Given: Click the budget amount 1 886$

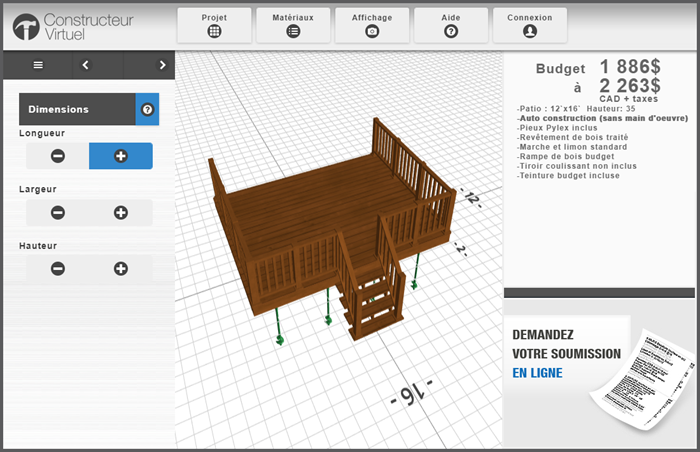Looking at the screenshot, I should point(630,67).
